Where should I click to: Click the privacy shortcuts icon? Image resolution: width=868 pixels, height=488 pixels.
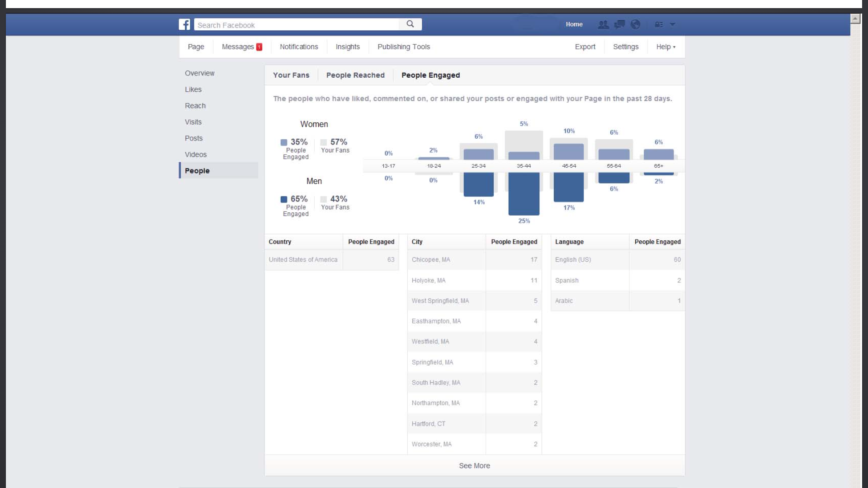659,25
